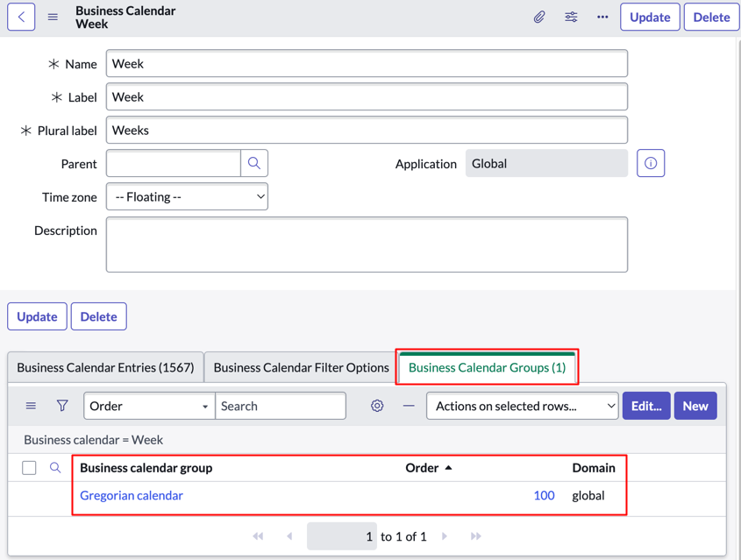Go to last page of list

pyautogui.click(x=476, y=536)
